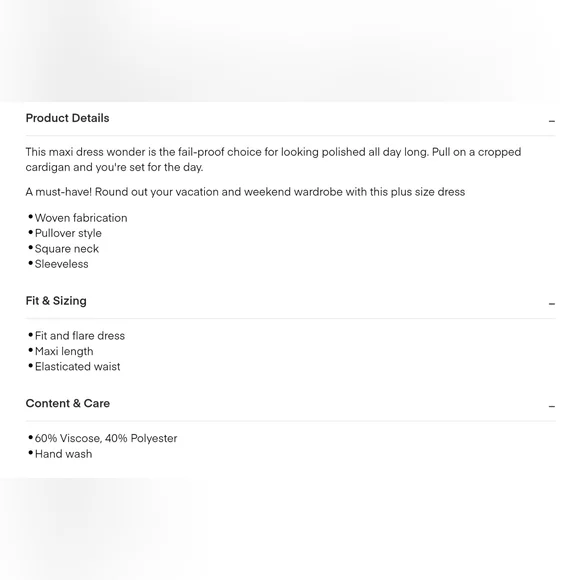Click the 'Pullover style' bullet item
Screen dimensions: 580x580
tap(68, 233)
